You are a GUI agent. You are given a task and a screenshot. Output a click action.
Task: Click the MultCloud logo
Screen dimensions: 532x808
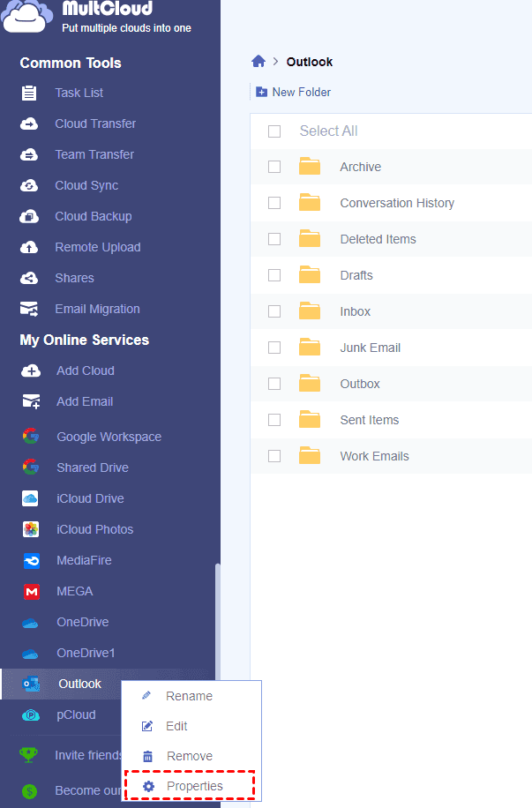27,17
